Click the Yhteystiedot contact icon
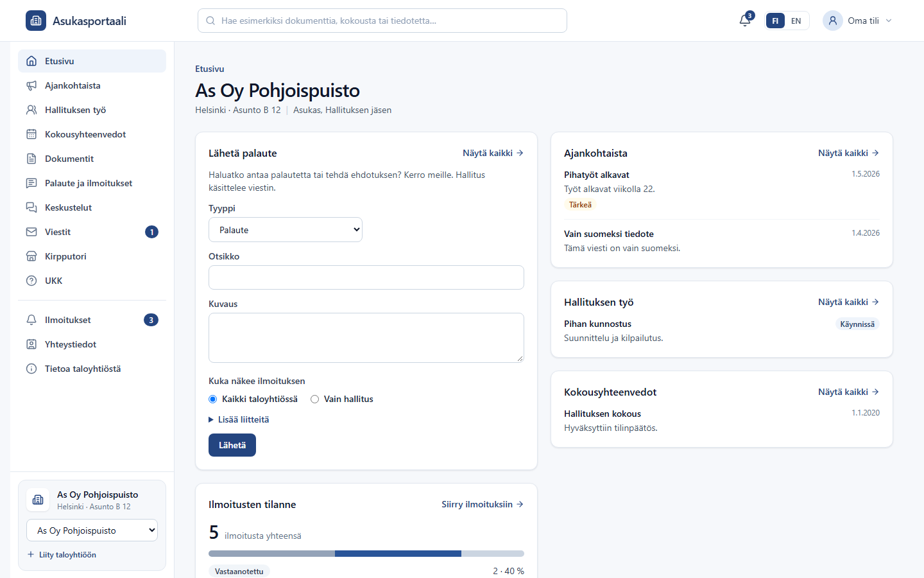 coord(31,344)
